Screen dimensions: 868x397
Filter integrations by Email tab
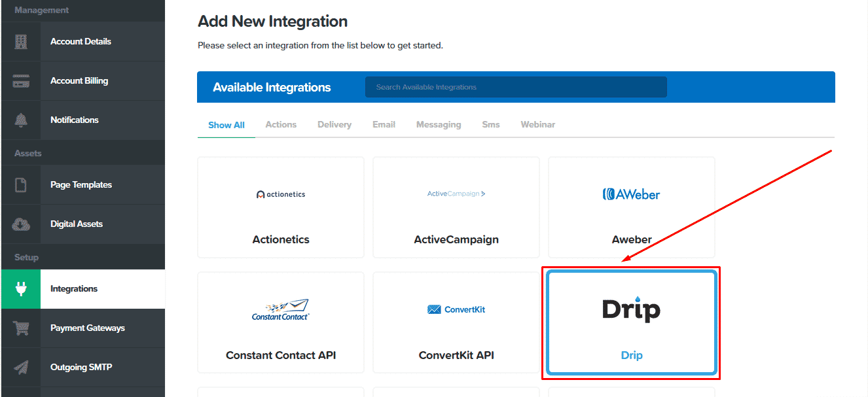click(x=384, y=124)
